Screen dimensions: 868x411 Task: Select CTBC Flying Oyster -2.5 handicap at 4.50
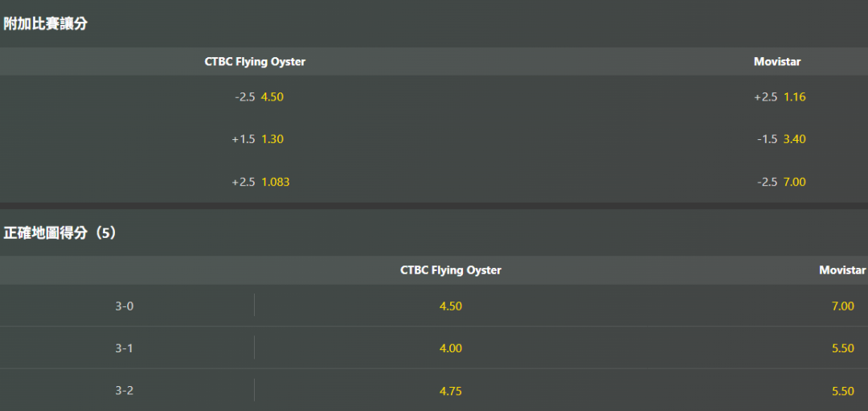point(259,97)
